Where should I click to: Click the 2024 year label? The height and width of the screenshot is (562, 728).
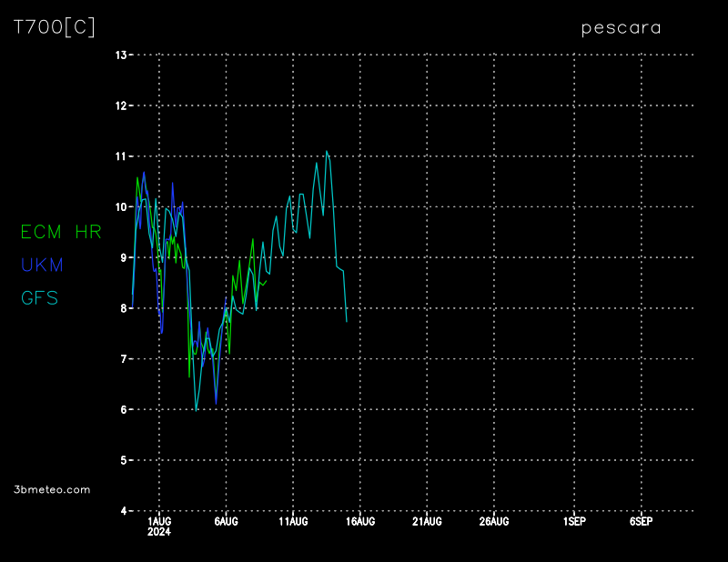pyautogui.click(x=159, y=532)
